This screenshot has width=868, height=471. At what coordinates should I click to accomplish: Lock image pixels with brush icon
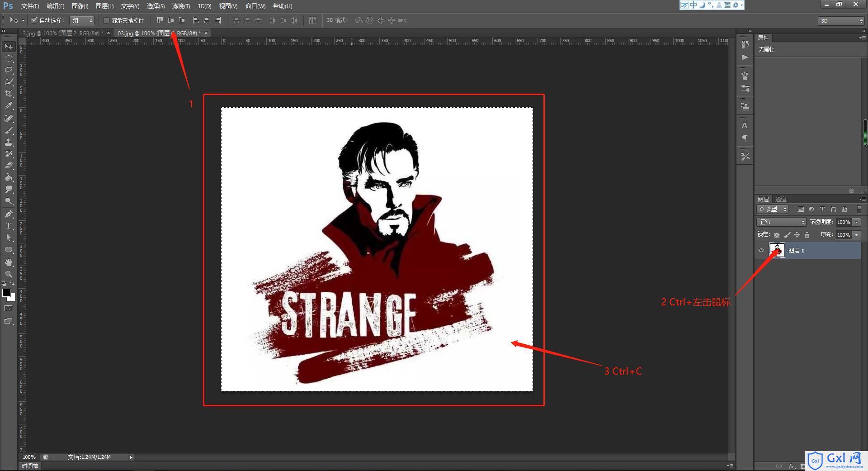(787, 235)
